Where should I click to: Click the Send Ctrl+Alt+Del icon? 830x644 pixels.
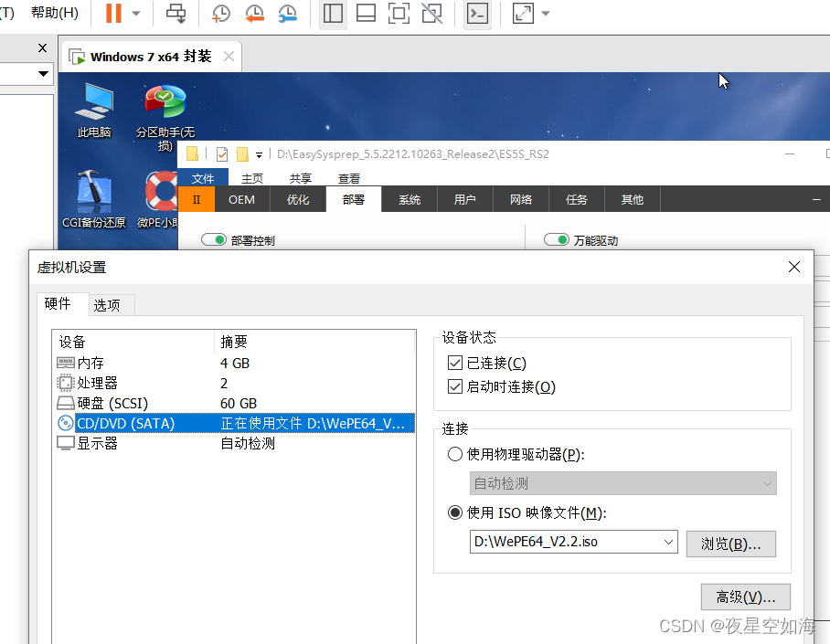tap(176, 13)
